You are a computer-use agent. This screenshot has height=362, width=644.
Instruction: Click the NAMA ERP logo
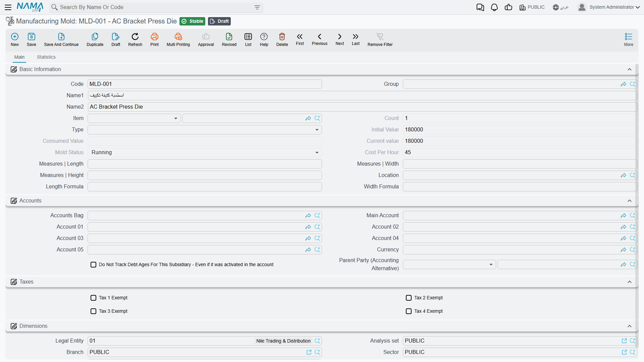(30, 7)
